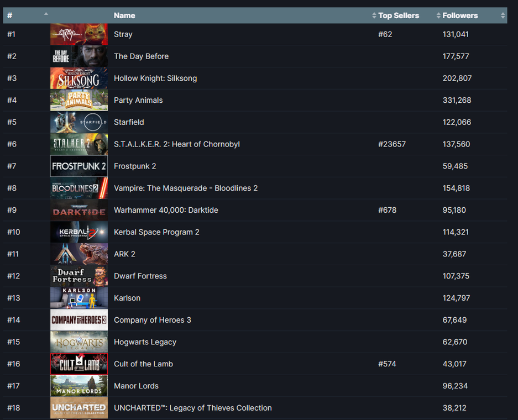Open the ARK 2 dinosaur thumbnail
Screen dimensions: 518x420
(x=79, y=254)
